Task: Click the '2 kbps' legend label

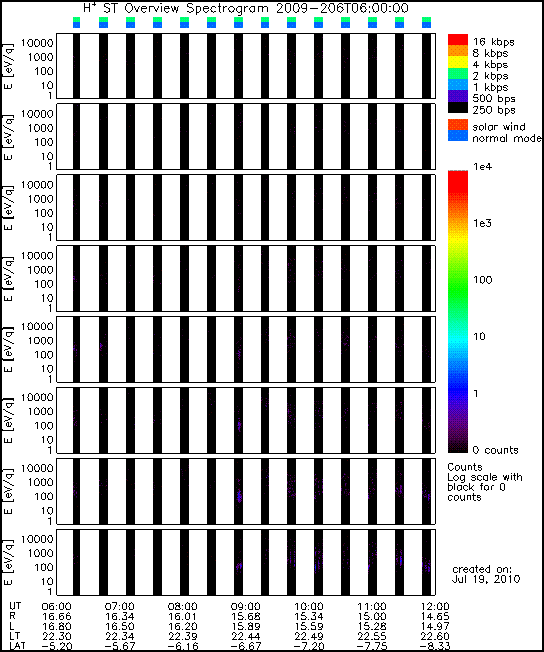Action: [490, 76]
